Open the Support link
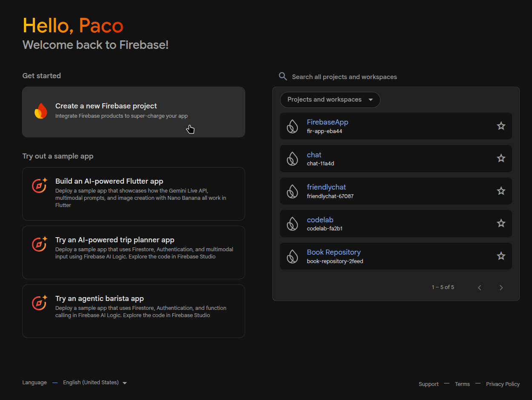 point(428,384)
